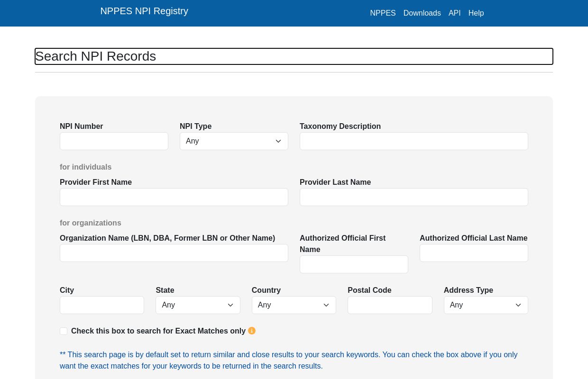Screen dimensions: 588x379
Task: Click the City input field
Action: (x=102, y=305)
